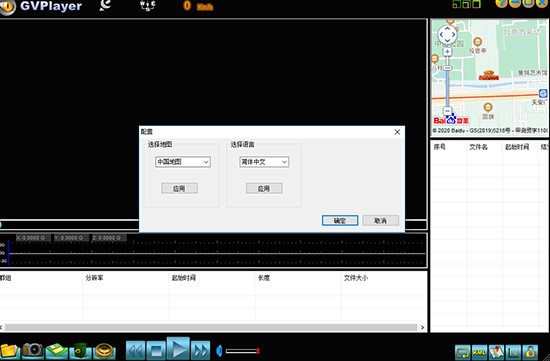Click the GVPlayer eye logo
This screenshot has width=550, height=361.
[8, 7]
